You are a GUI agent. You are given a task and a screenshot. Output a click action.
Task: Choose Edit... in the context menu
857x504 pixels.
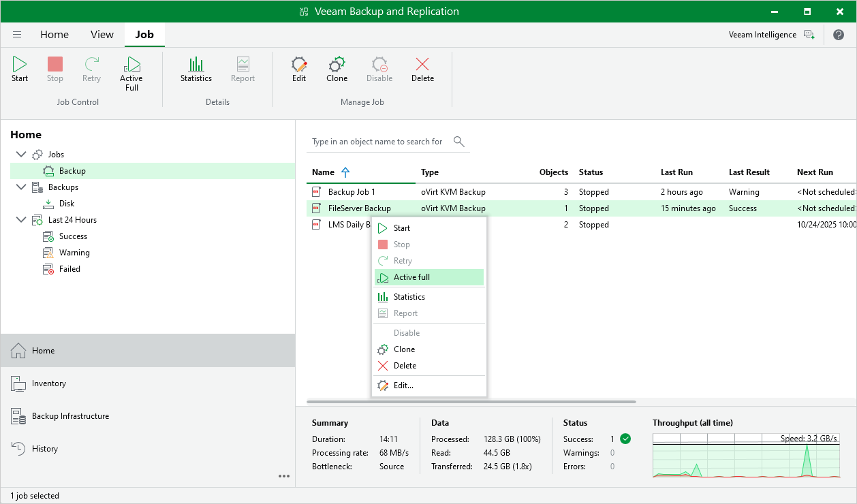coord(429,385)
